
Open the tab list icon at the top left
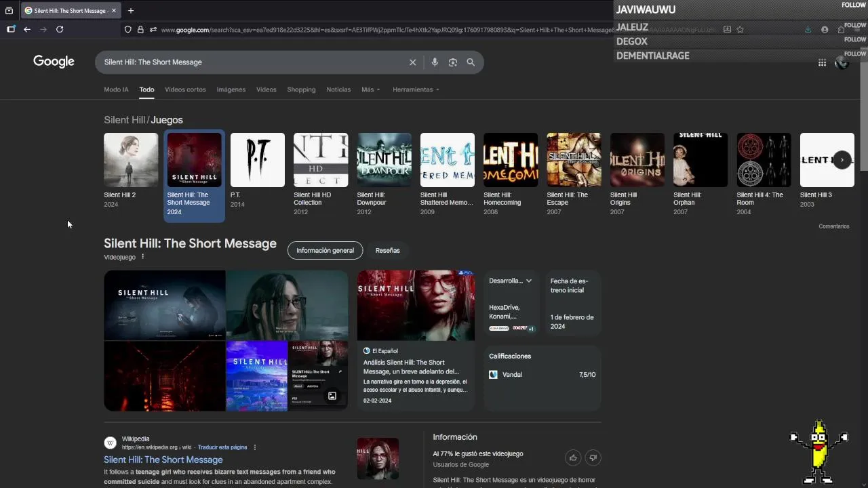[9, 11]
